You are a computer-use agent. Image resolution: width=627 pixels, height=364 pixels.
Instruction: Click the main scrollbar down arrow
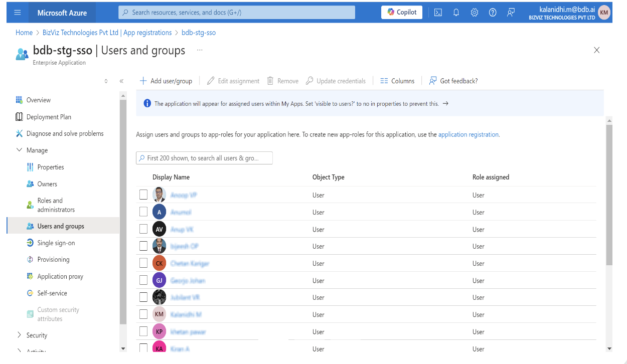(609, 348)
